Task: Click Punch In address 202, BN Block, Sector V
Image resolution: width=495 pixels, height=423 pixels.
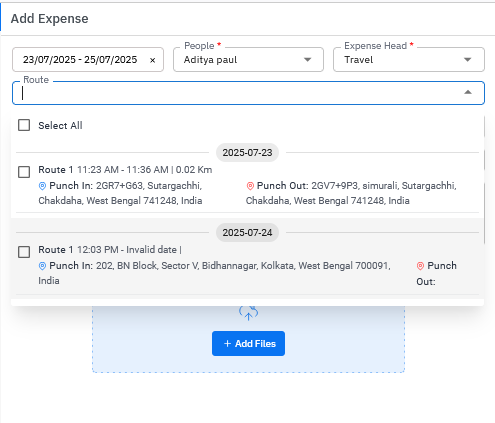Action: coord(214,273)
